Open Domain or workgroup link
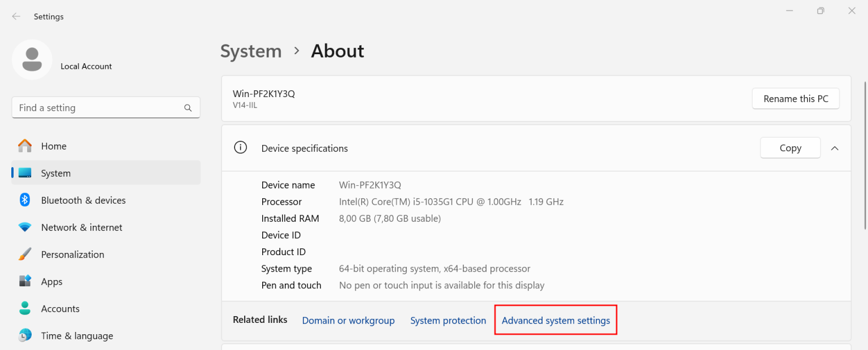 click(x=348, y=321)
